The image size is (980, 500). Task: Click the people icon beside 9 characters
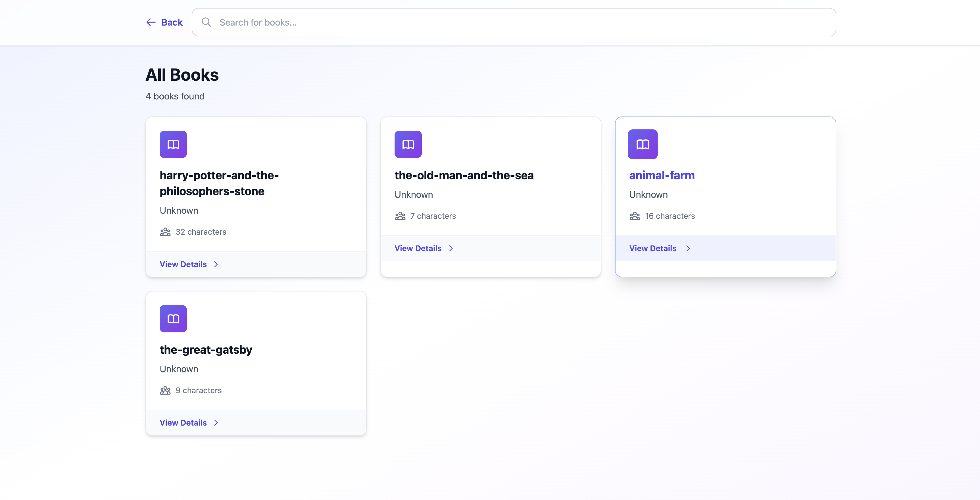point(165,390)
